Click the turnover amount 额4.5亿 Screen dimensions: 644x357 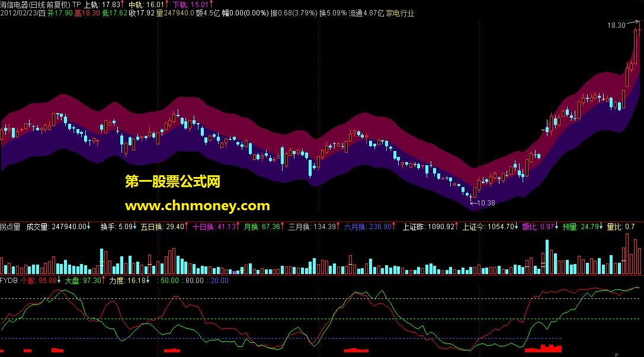coord(208,13)
